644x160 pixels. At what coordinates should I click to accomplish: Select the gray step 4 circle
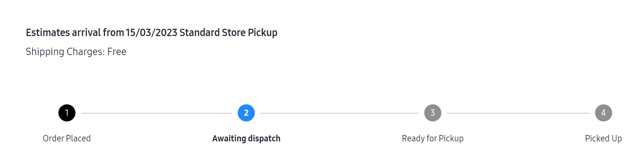tap(604, 113)
